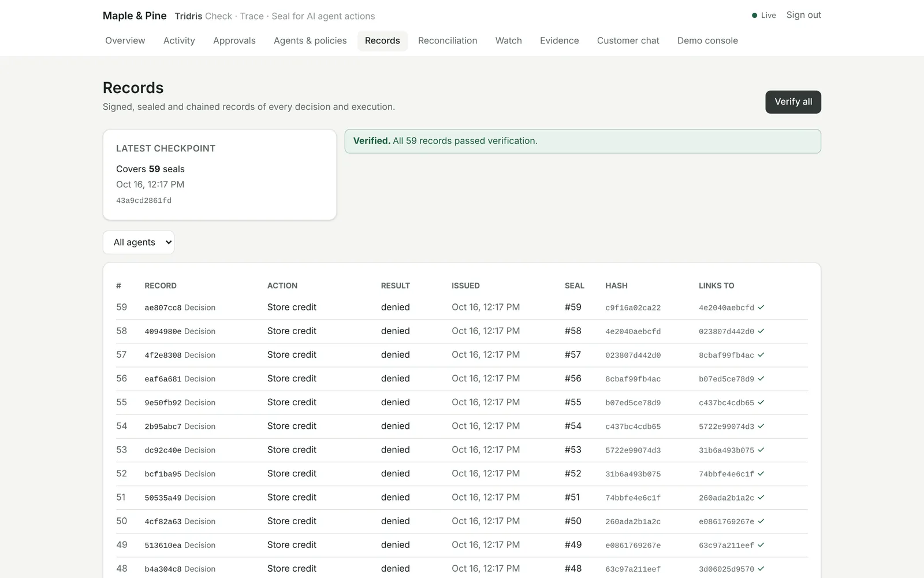The width and height of the screenshot is (924, 578).
Task: Click the checkmark in record 53 row
Action: point(761,450)
